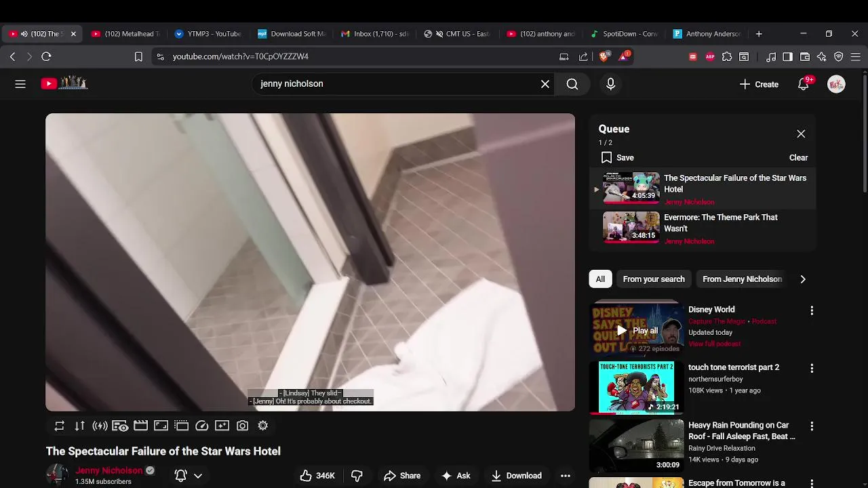Like the video with 346K

click(317, 476)
